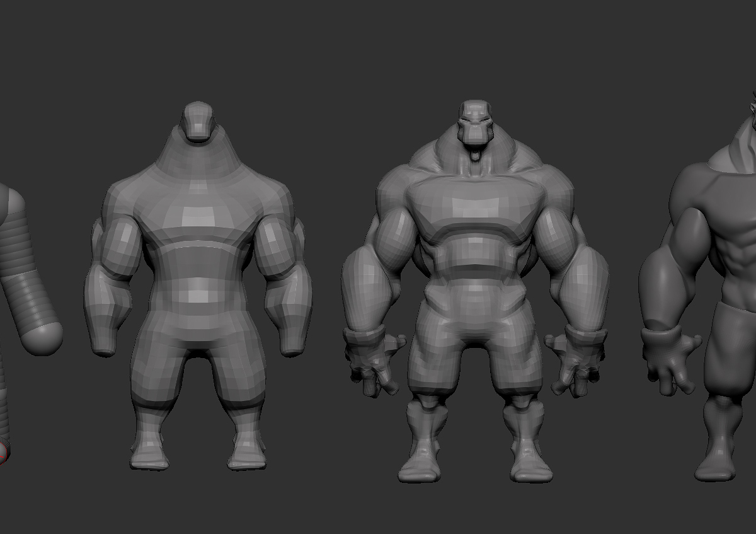Select the low-poly blockout figure without hands
The image size is (756, 534).
pos(198,285)
